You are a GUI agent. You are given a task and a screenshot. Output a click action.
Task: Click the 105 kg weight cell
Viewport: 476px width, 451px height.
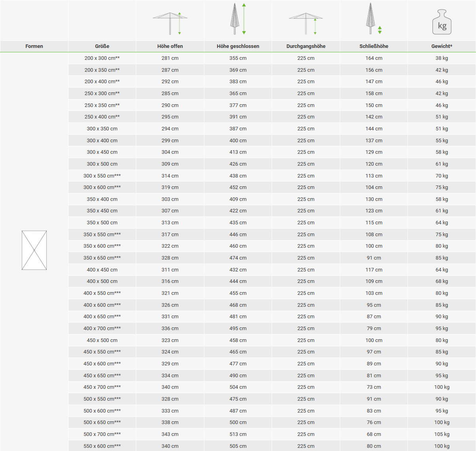tap(442, 434)
